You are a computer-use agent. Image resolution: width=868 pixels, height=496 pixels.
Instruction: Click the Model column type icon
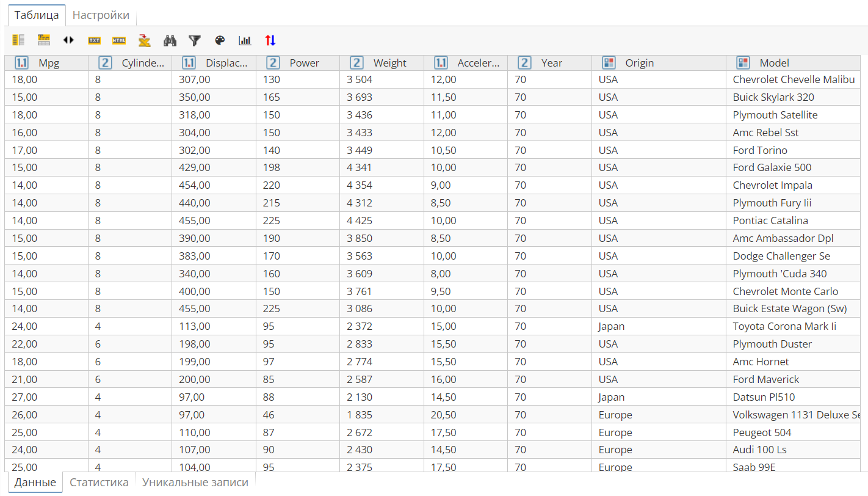click(743, 62)
